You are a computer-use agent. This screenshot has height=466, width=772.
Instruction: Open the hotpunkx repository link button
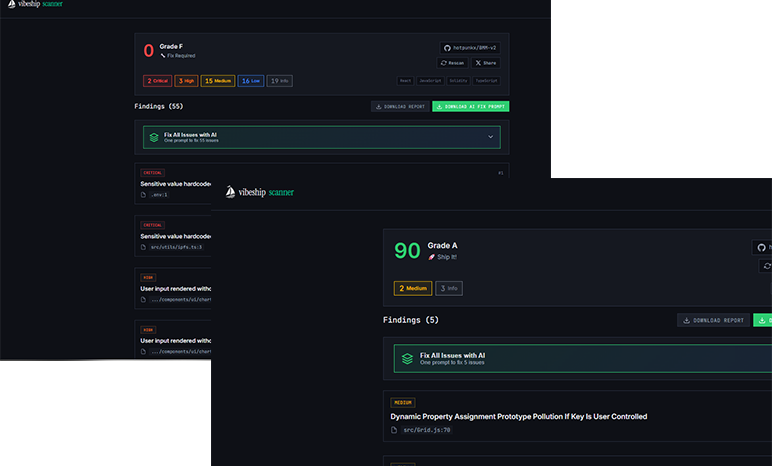(470, 48)
